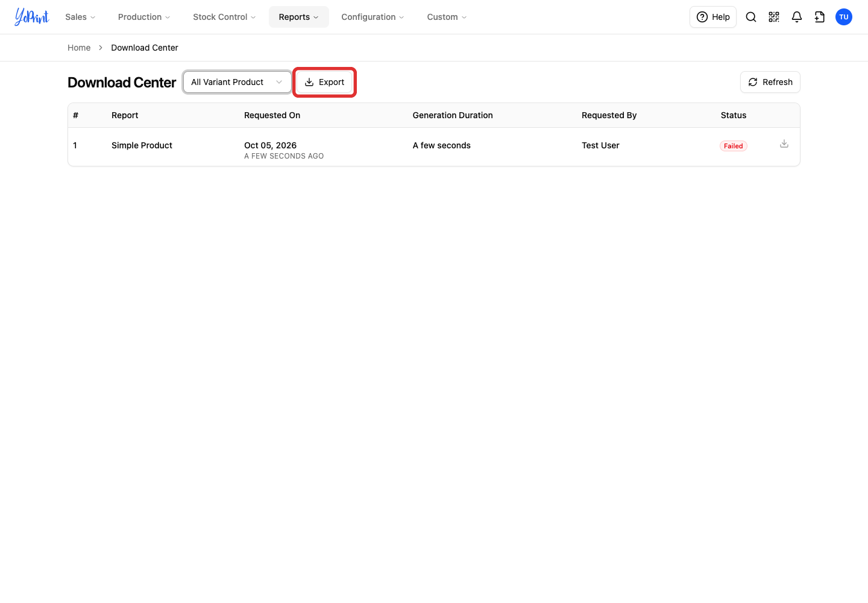Click the Failed status badge
Image resolution: width=868 pixels, height=603 pixels.
click(x=734, y=146)
